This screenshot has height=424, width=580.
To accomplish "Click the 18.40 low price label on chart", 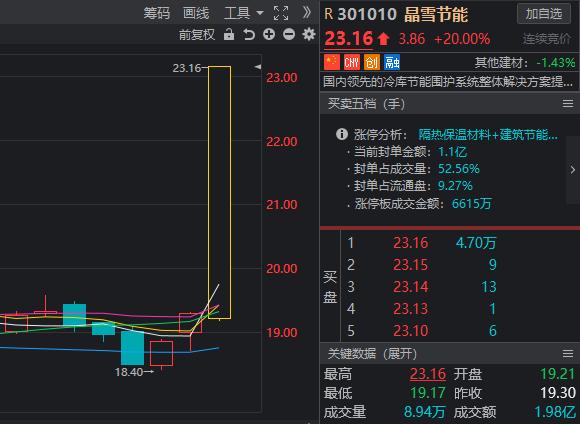I will [x=129, y=372].
